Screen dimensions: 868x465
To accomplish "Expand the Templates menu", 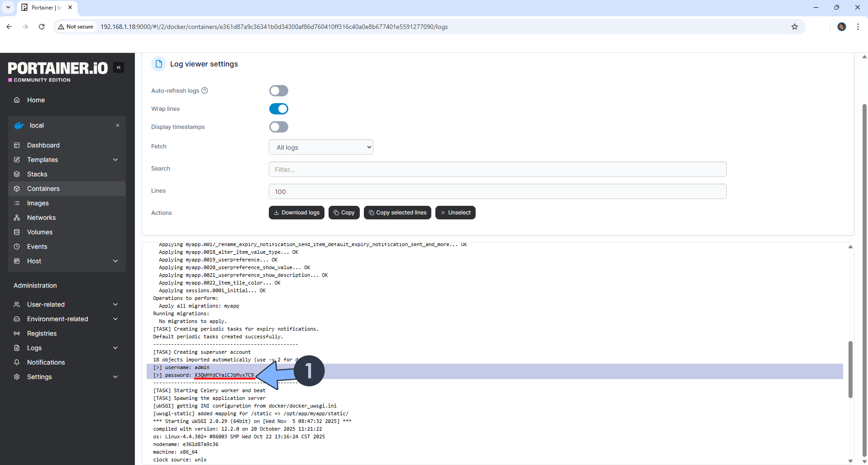I will click(x=43, y=160).
